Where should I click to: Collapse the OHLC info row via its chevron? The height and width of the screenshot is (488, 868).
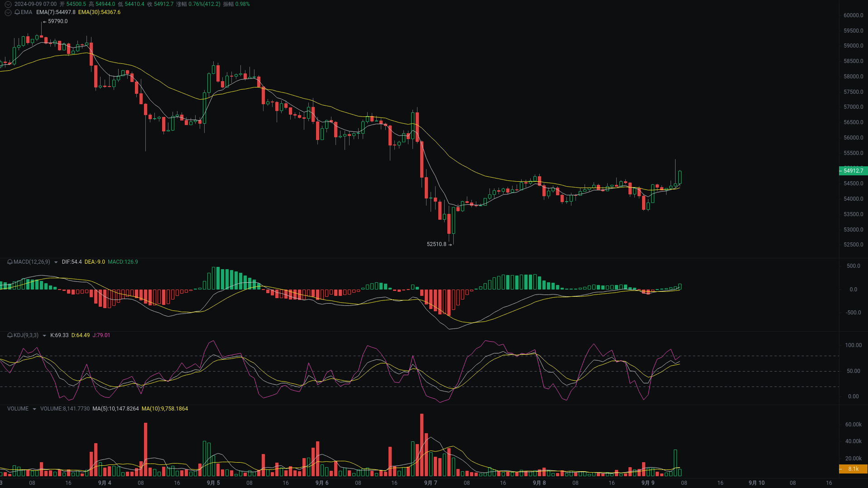coord(8,4)
